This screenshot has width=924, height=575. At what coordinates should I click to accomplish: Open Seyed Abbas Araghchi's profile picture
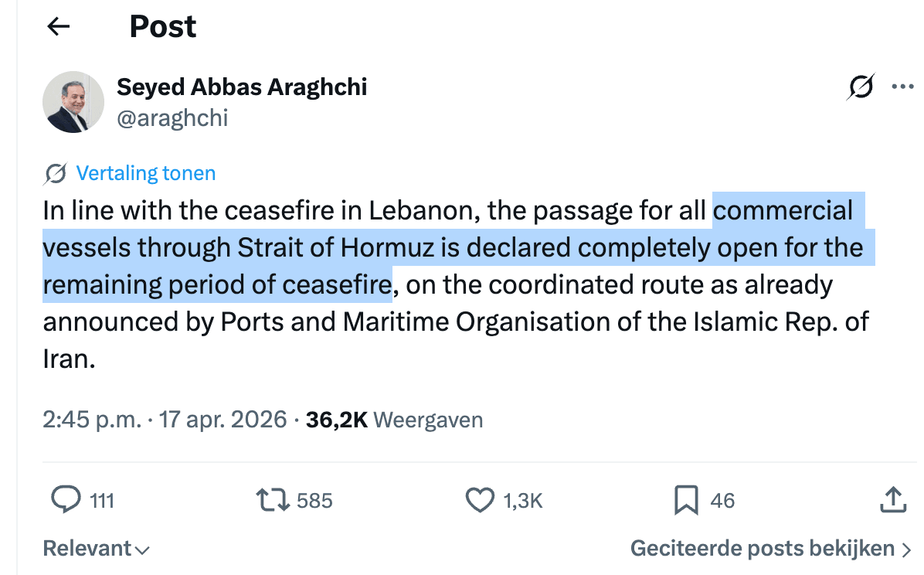(74, 101)
